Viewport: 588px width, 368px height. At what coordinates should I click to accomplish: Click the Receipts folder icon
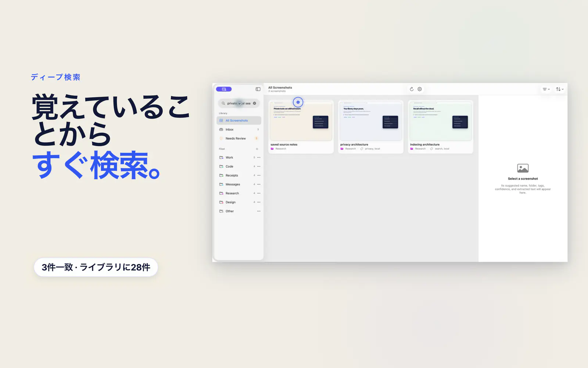221,176
